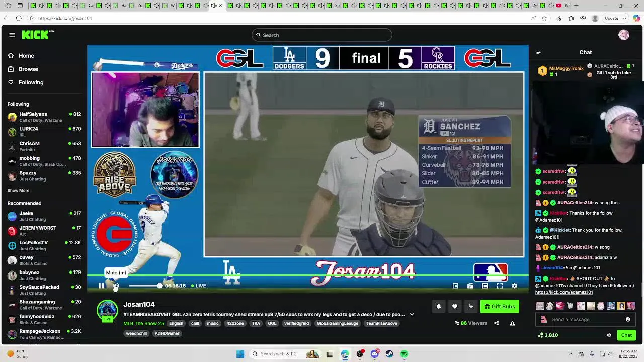Click the browser Update button
This screenshot has height=362, width=644.
tap(611, 18)
